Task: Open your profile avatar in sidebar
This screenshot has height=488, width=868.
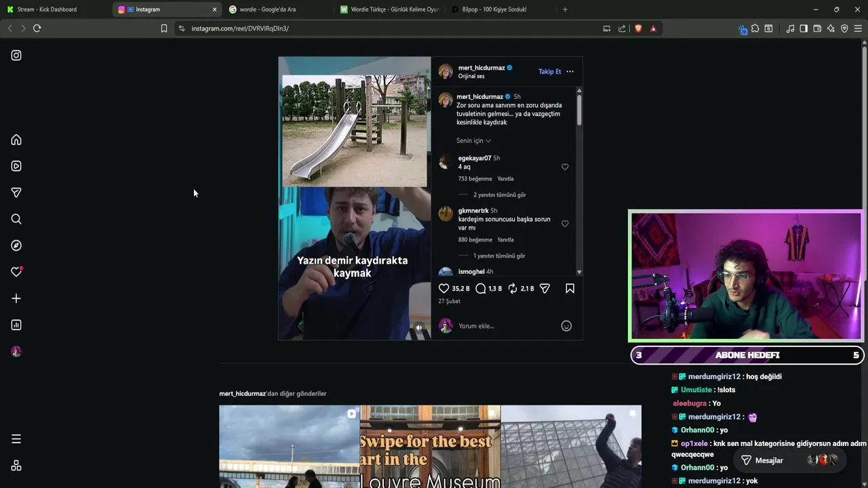Action: pos(16,351)
